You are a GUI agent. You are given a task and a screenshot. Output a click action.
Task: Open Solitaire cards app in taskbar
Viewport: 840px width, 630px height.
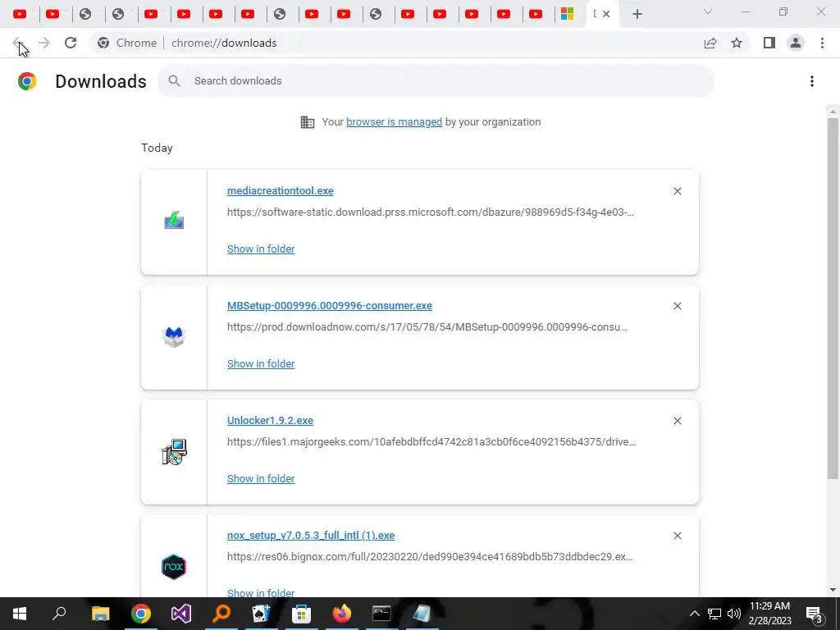[262, 614]
